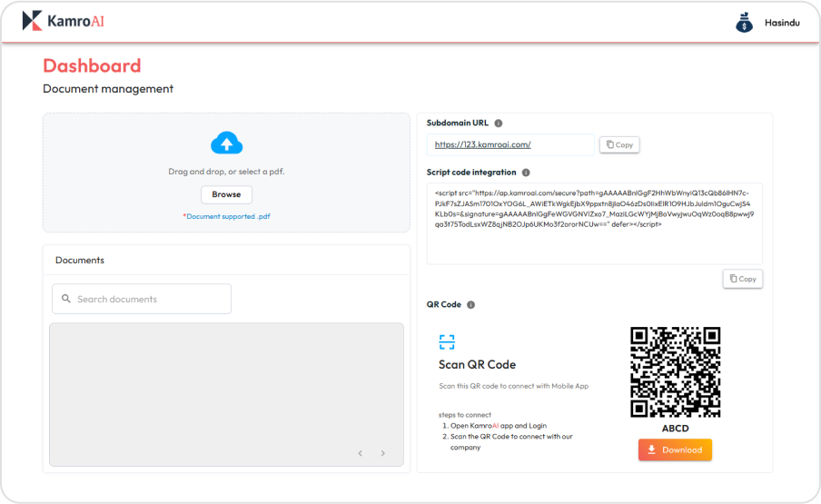Click the search magnifier icon
Viewport: 821px width, 504px height.
[66, 299]
